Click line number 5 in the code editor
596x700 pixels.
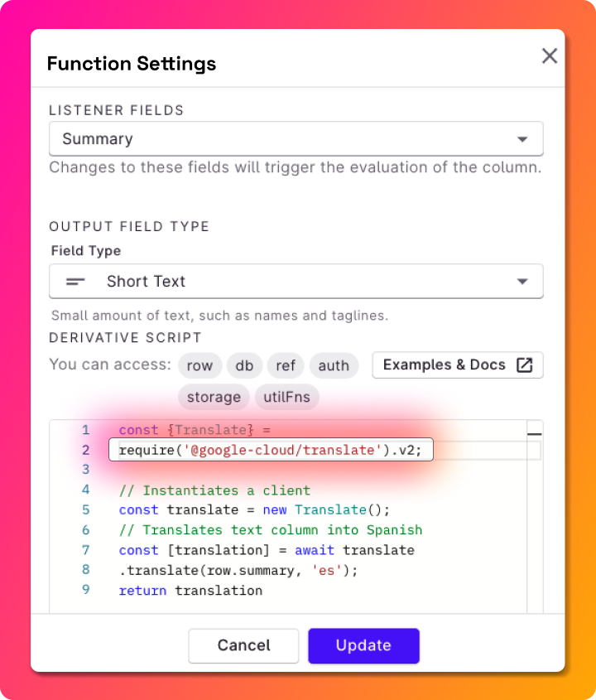[x=86, y=509]
